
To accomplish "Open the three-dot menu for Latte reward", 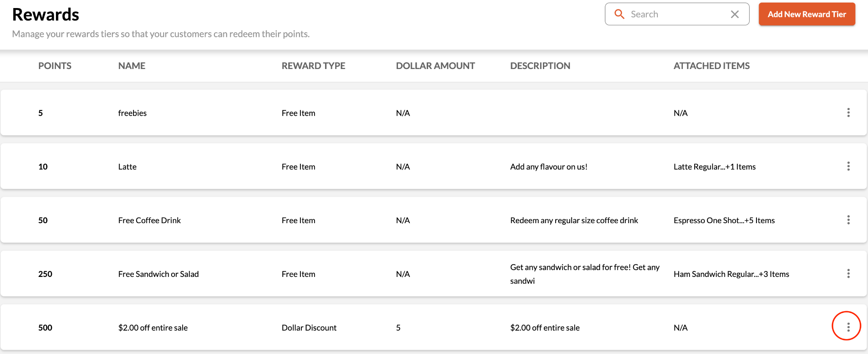I will coord(848,166).
